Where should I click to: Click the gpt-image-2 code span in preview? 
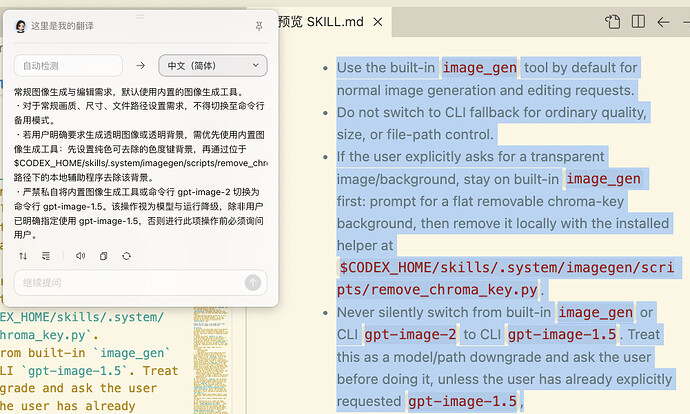[410, 335]
